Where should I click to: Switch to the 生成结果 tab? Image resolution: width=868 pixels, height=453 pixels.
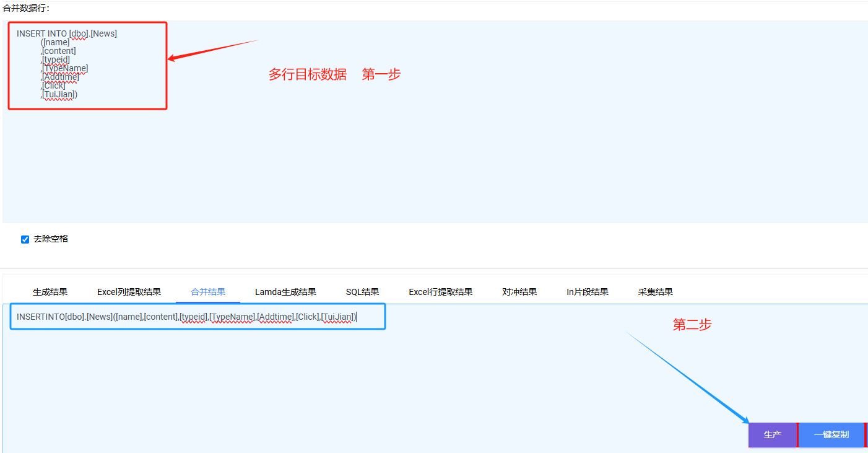click(x=50, y=292)
